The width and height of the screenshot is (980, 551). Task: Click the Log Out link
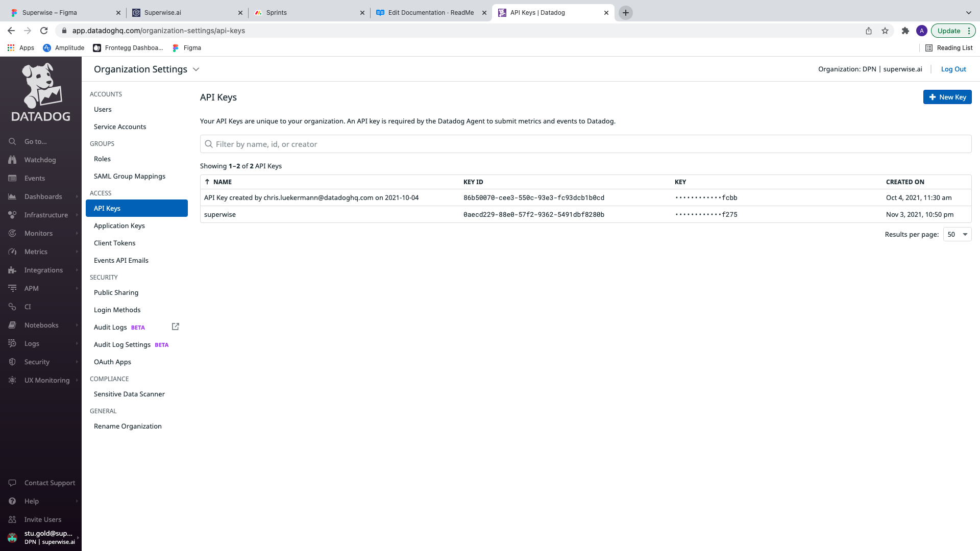tap(953, 69)
